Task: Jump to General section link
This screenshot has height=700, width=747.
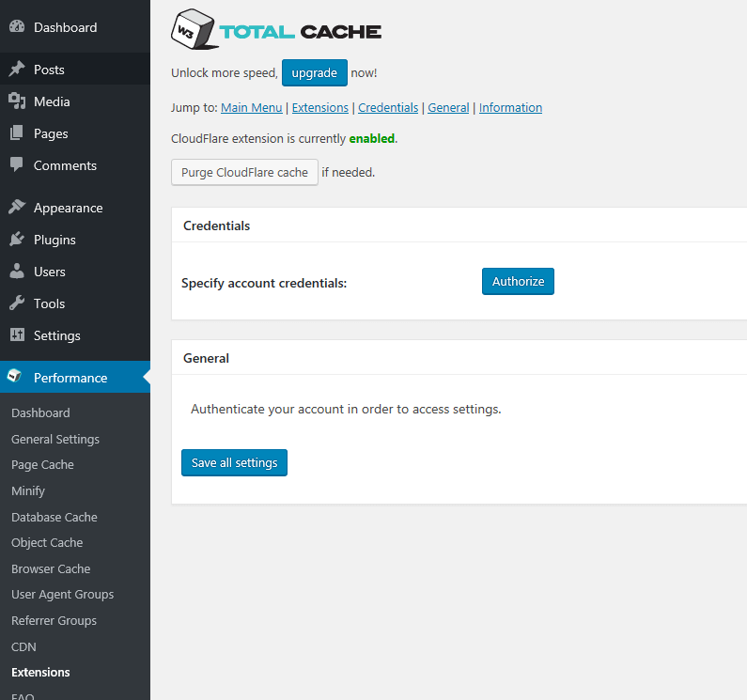Action: click(448, 108)
